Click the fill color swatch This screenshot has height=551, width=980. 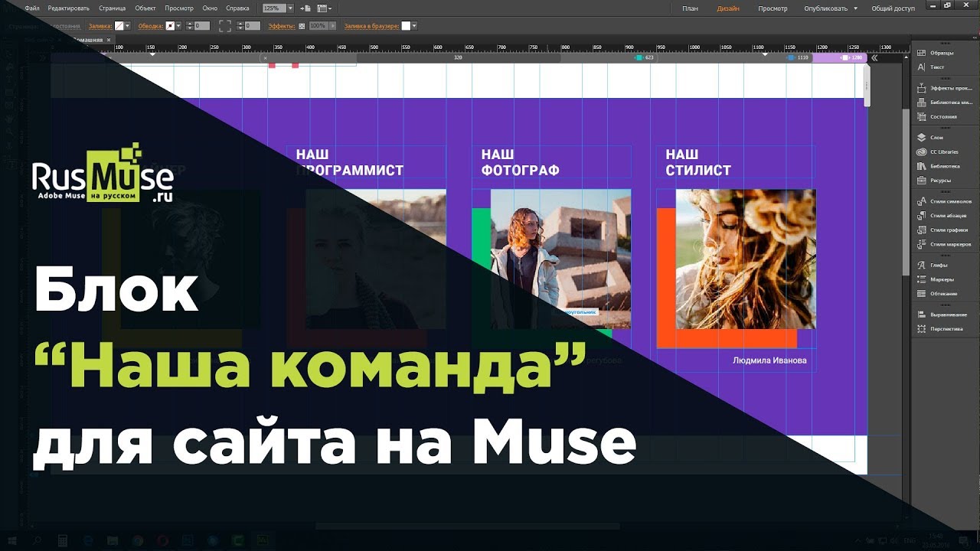tap(119, 25)
